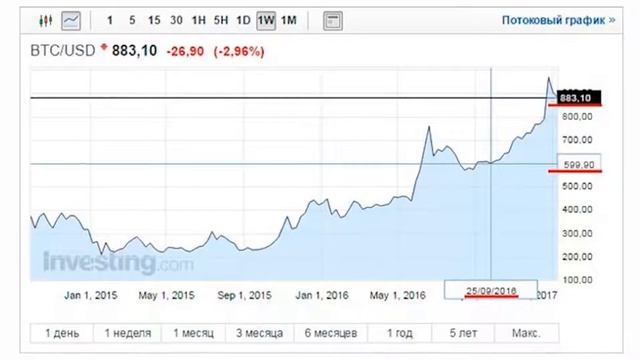Click the Sep 1, 2015 axis label
The width and height of the screenshot is (640, 360).
pos(244,295)
